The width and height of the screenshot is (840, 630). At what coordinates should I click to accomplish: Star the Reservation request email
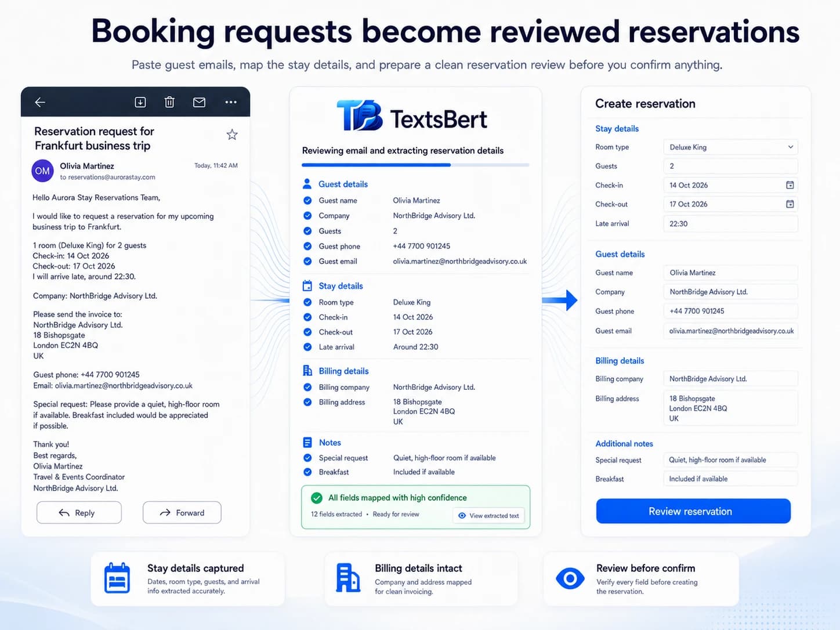coord(232,135)
